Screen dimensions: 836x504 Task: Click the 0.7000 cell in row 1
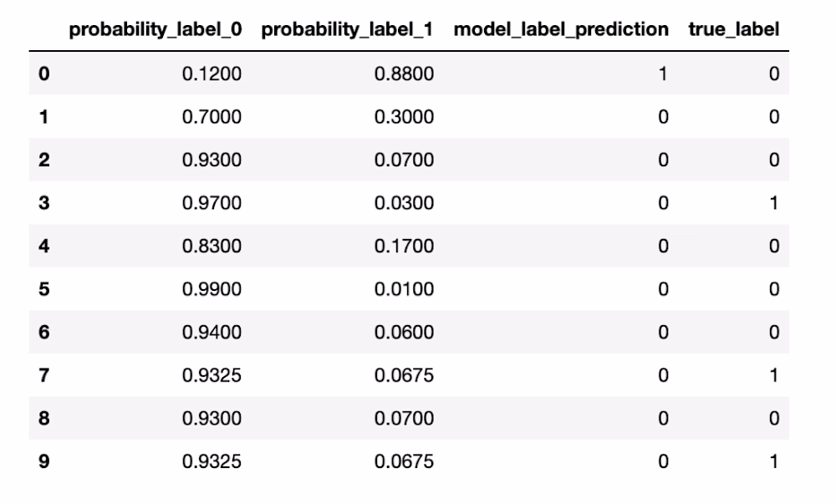pos(212,117)
